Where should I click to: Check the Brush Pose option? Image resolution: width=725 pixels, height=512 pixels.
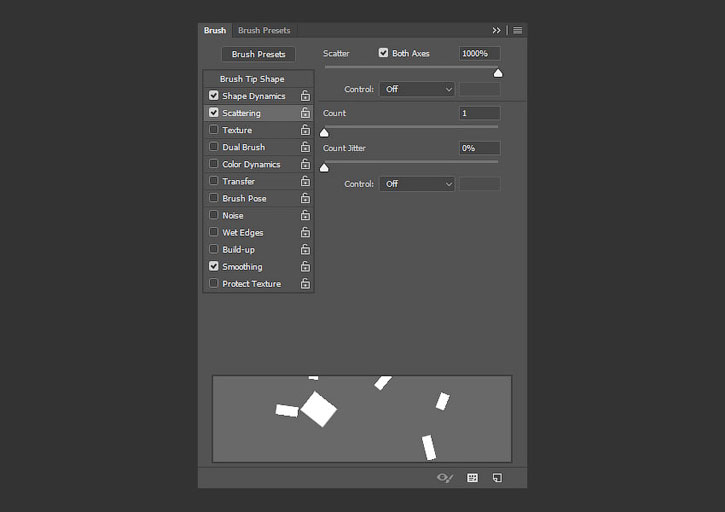coord(214,198)
